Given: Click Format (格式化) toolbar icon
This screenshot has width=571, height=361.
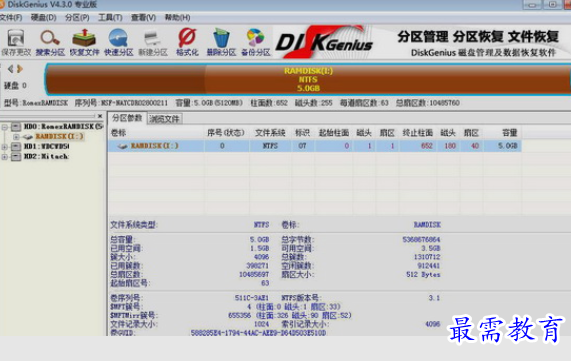Looking at the screenshot, I should click(x=187, y=43).
